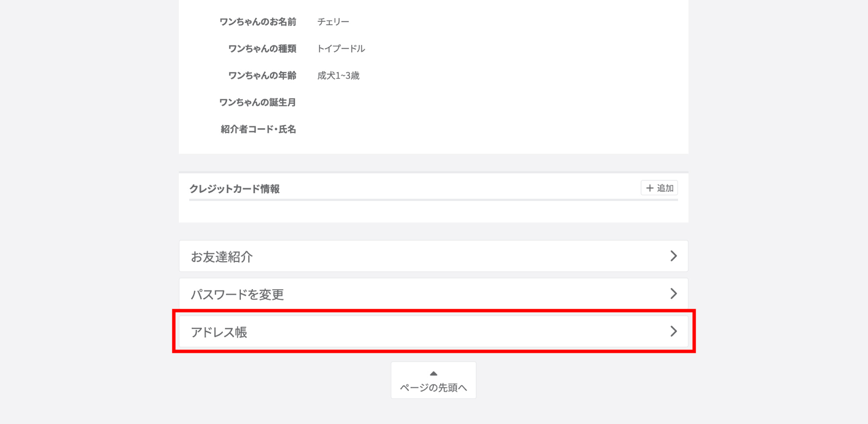The height and width of the screenshot is (424, 868).
Task: Click the chevron on the お友達紹介 row
Action: coord(674,256)
